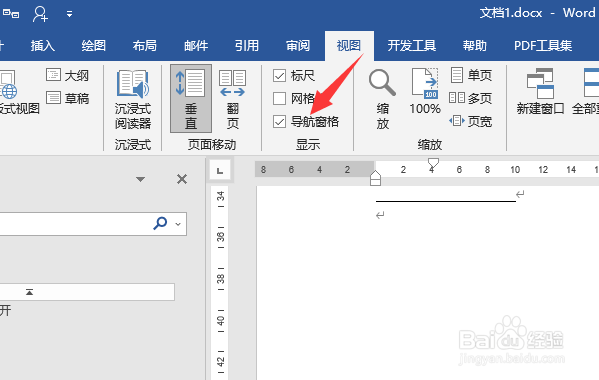The height and width of the screenshot is (380, 599).
Task: Choose 页宽 page width zoom
Action: pos(471,121)
